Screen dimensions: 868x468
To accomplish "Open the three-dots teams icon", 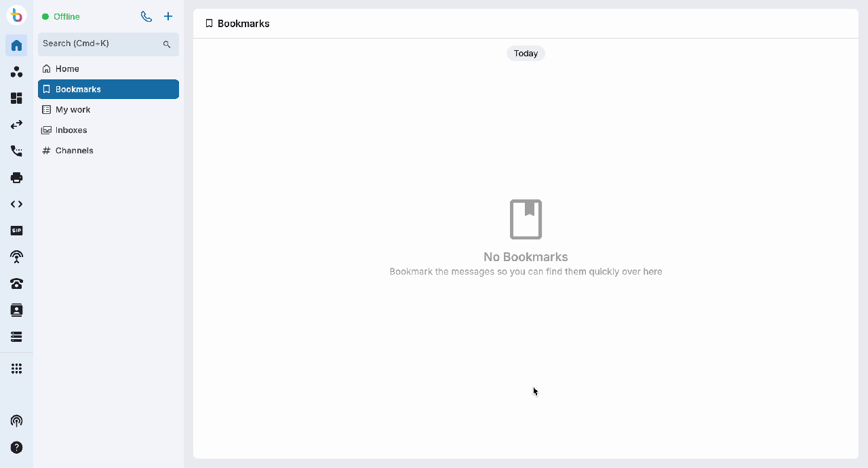I will click(16, 72).
